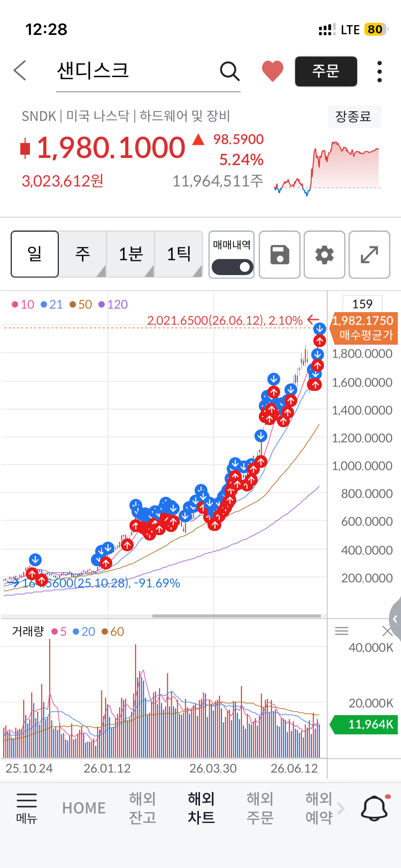Tap the 3,023,612원 won price
Screen dimensions: 401x868
[x=63, y=181]
